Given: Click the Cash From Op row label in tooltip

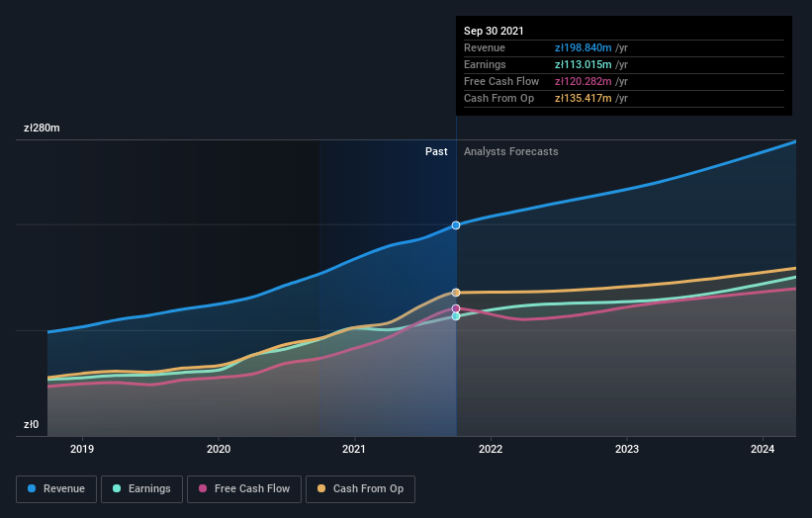Looking at the screenshot, I should (498, 98).
